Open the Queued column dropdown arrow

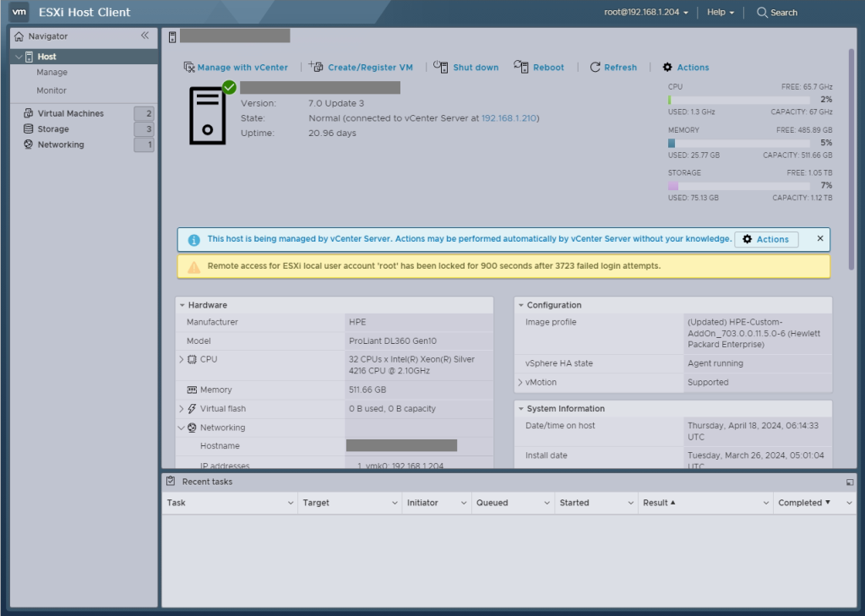547,503
